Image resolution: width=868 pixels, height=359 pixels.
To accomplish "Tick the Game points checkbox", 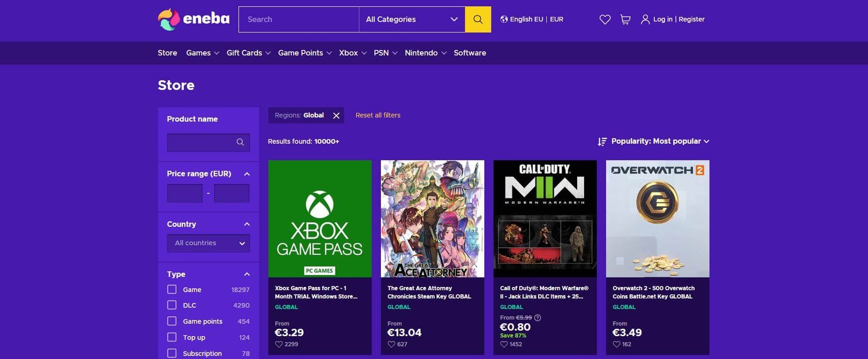I will [x=172, y=321].
